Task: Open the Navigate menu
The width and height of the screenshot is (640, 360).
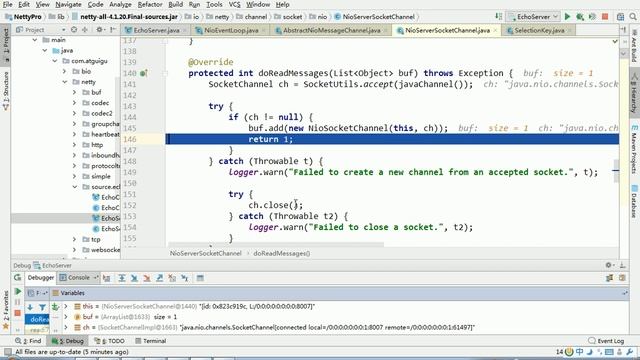Action: point(68,4)
